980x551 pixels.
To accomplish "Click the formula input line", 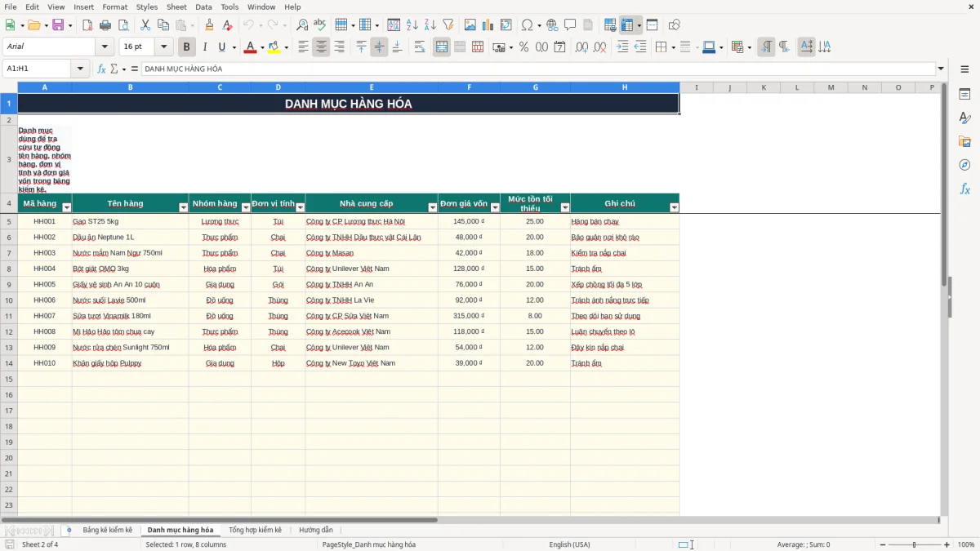I will click(537, 69).
